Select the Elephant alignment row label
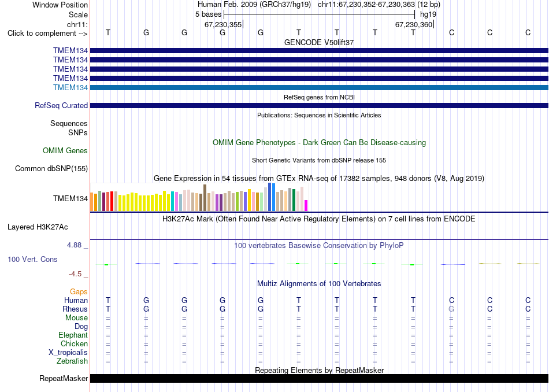Image resolution: width=549 pixels, height=392 pixels. click(73, 335)
